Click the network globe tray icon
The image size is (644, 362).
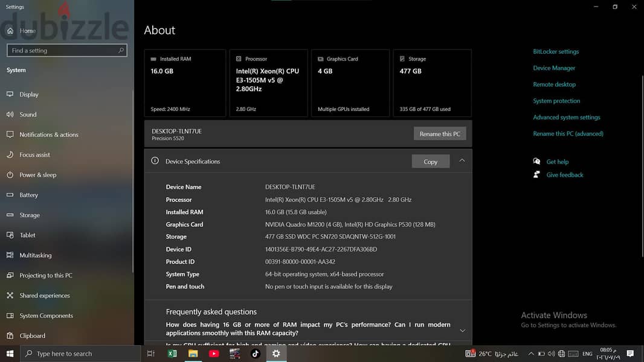(561, 354)
